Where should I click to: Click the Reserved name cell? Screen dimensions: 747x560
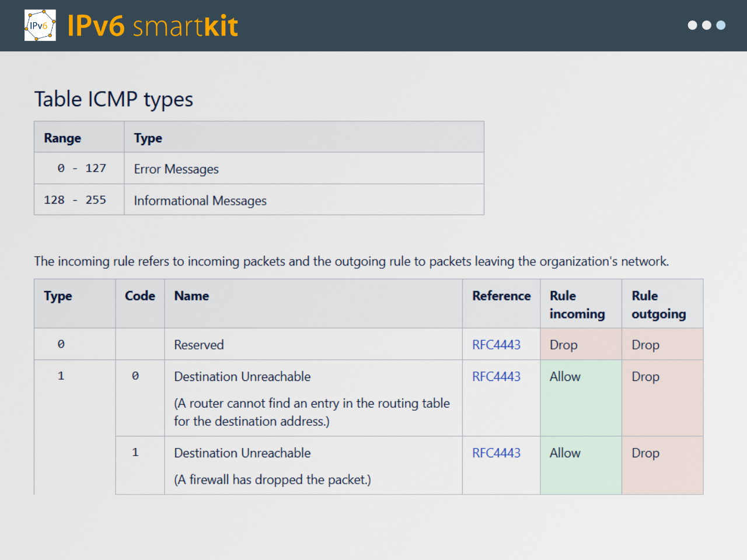199,345
